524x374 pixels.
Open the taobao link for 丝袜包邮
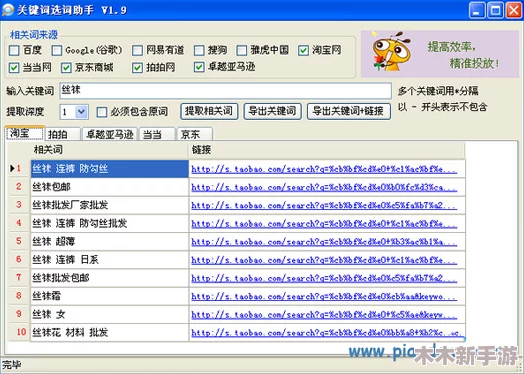pos(324,188)
